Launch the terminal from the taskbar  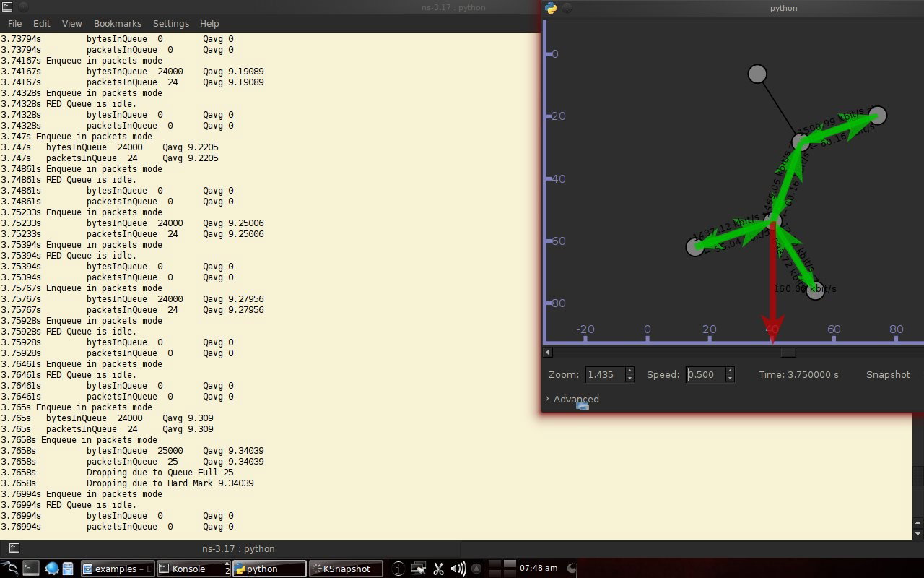(x=30, y=569)
